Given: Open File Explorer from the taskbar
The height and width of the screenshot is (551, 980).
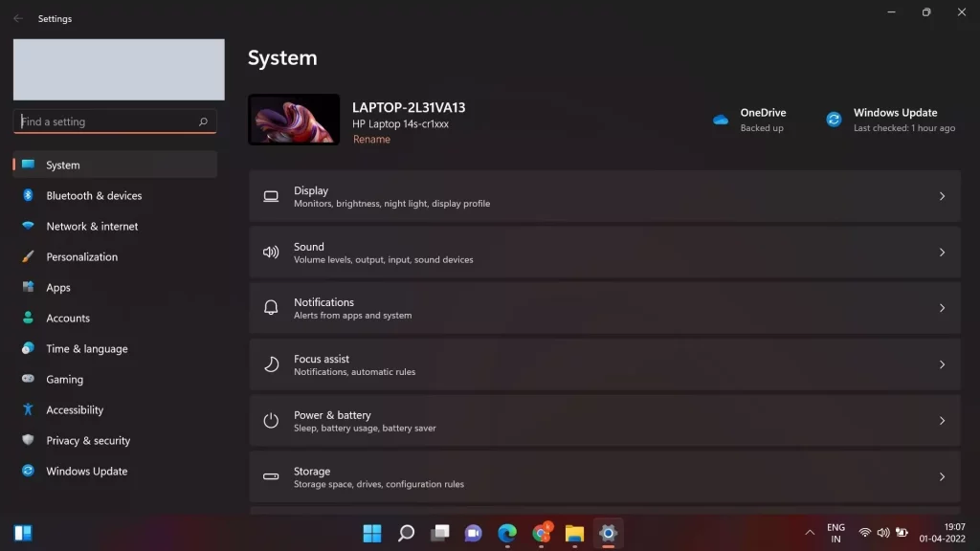Looking at the screenshot, I should tap(574, 533).
